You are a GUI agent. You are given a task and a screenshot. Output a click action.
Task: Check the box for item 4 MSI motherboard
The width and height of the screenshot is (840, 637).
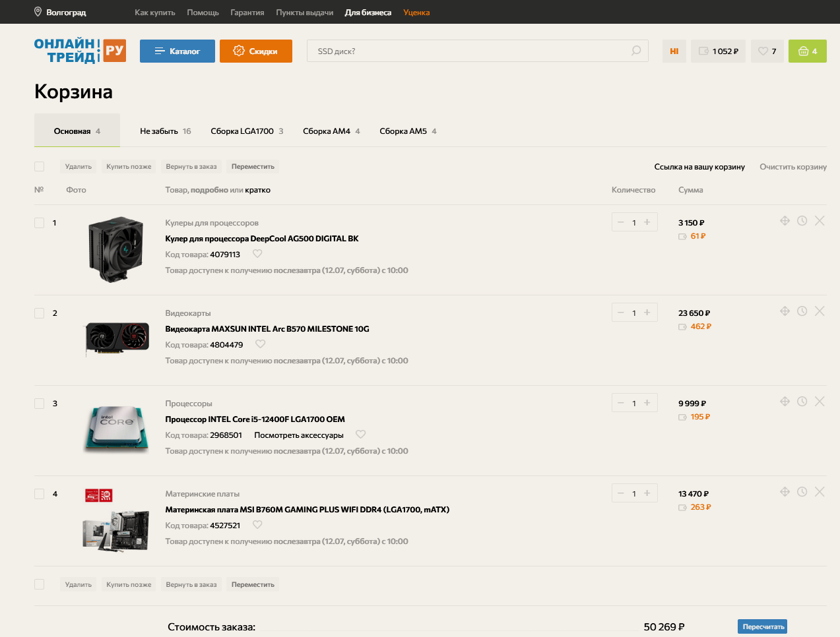click(39, 494)
